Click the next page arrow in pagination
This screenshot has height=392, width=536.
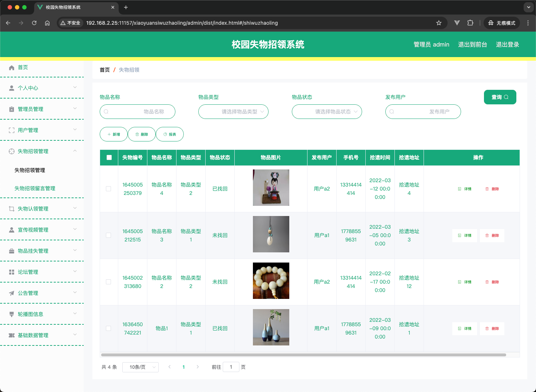198,367
